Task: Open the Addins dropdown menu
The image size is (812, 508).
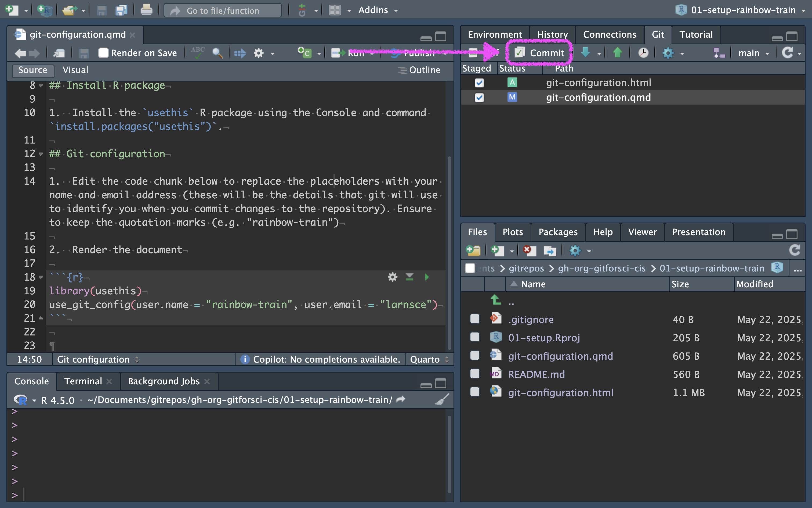Action: pyautogui.click(x=378, y=10)
